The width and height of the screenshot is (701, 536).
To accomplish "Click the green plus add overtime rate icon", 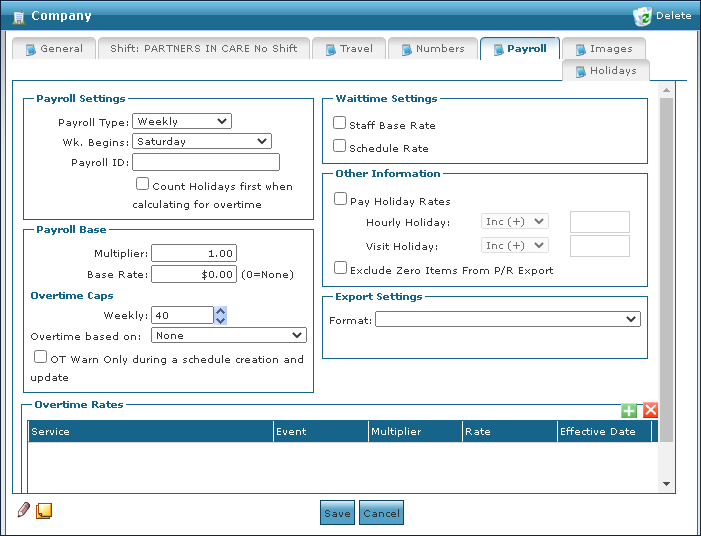I will click(629, 410).
